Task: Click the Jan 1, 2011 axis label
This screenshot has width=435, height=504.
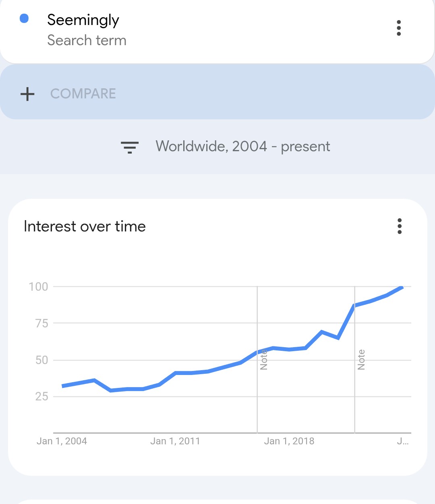Action: click(x=175, y=441)
